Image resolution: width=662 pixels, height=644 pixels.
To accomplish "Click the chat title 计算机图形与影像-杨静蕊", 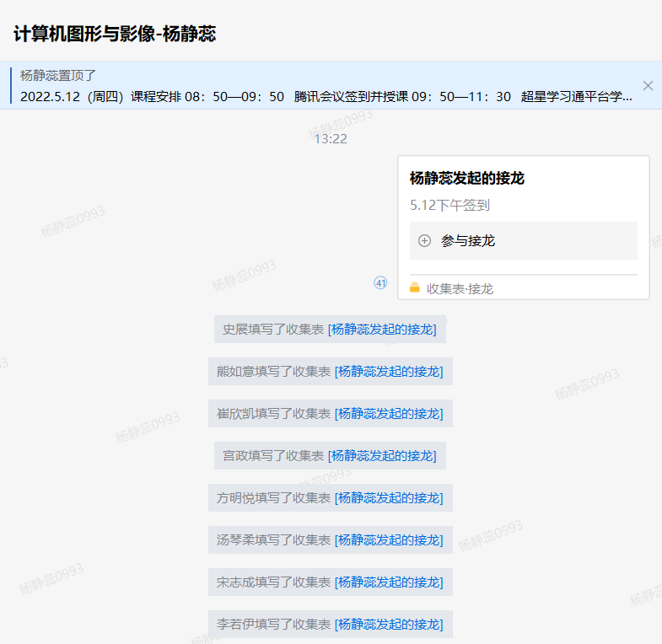I will pos(115,35).
